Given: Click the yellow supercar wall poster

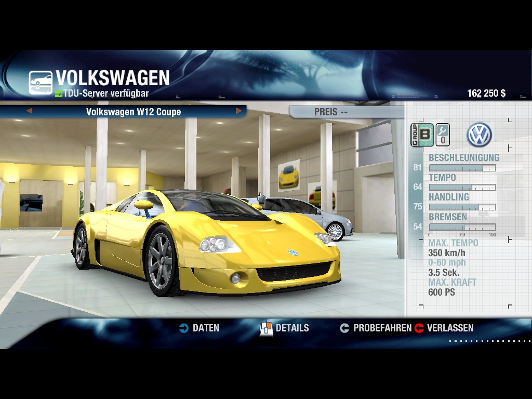Looking at the screenshot, I should click(289, 176).
